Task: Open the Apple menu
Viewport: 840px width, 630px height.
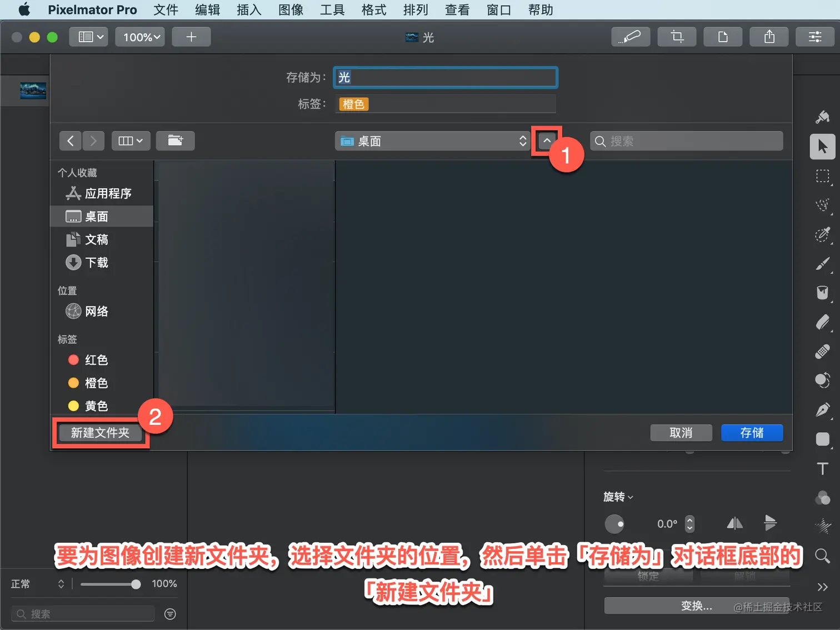Action: 24,9
